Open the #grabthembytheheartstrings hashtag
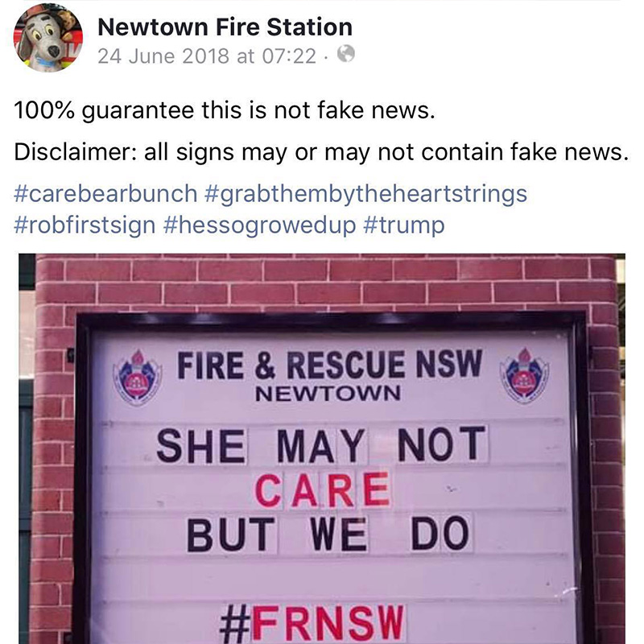The image size is (644, 644). [365, 194]
